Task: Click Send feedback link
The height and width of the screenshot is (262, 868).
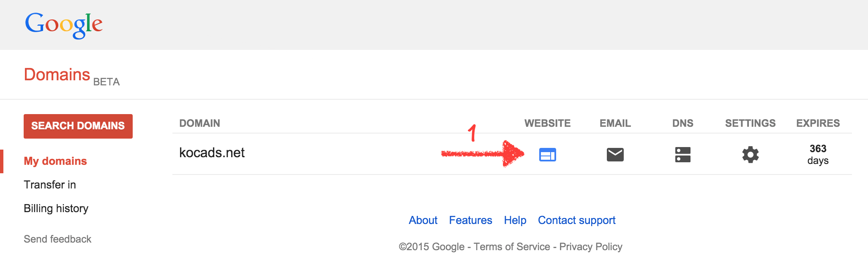Action: [57, 239]
